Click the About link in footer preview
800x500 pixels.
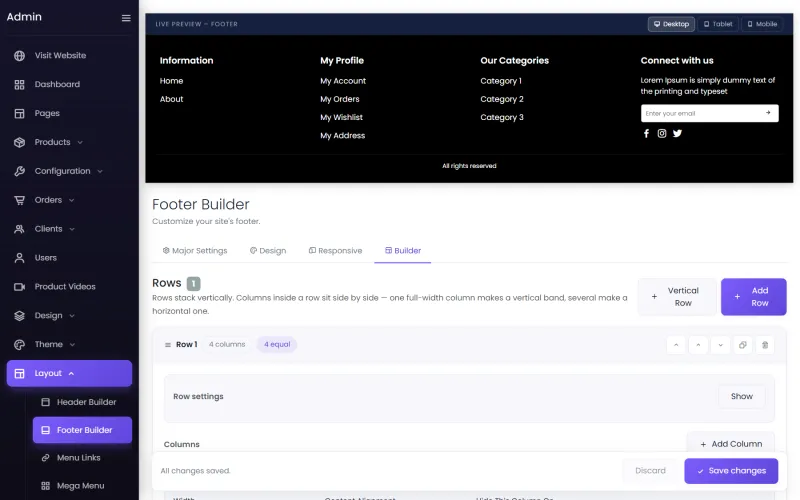171,99
